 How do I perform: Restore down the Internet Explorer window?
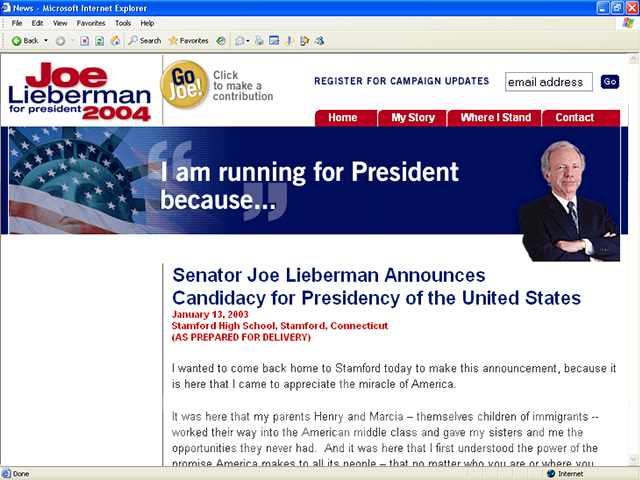tap(618, 8)
